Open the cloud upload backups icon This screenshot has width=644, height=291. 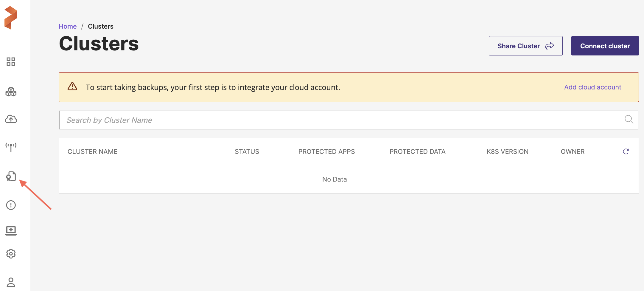(x=11, y=119)
